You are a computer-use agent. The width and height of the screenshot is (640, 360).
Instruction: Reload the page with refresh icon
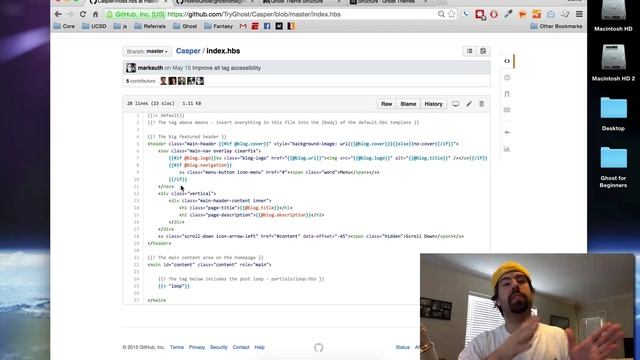83,14
